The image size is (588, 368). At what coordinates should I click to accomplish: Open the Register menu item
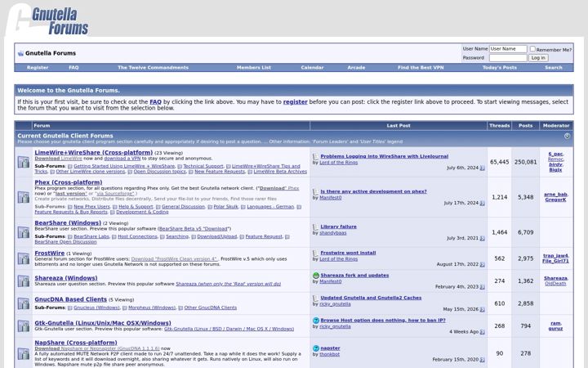pyautogui.click(x=38, y=68)
